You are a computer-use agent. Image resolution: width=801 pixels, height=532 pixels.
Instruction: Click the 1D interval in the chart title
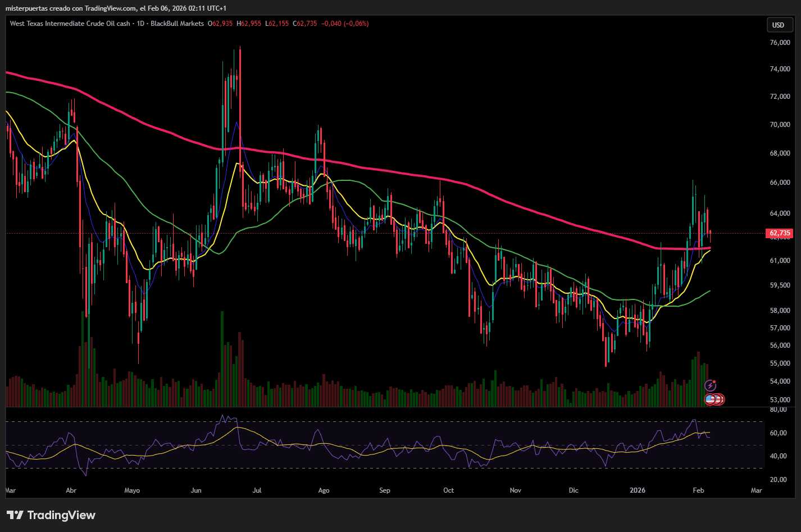pos(140,24)
